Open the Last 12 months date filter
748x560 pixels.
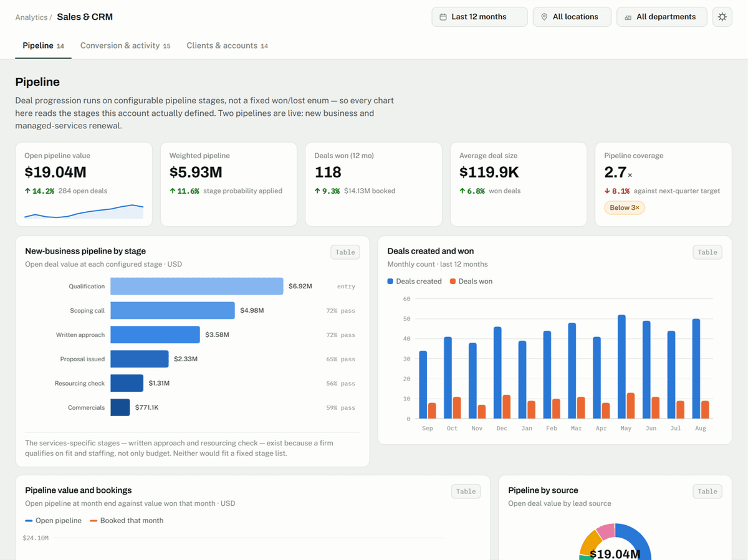coord(479,17)
